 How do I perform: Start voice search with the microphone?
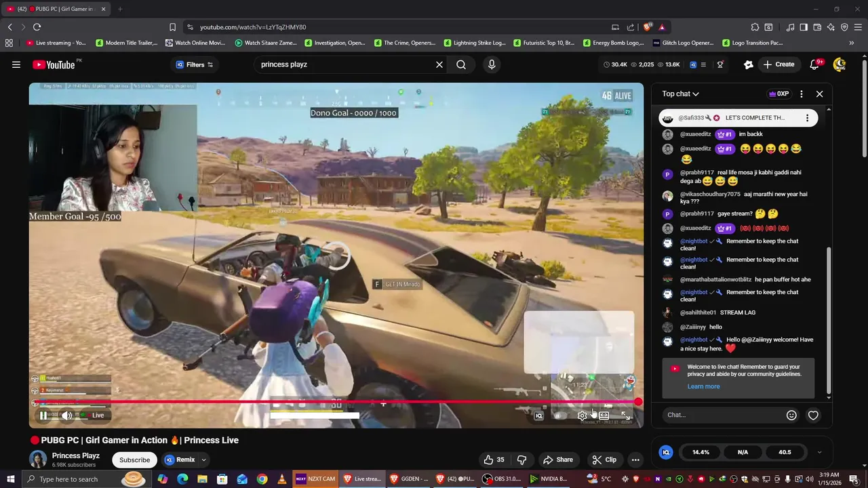click(x=492, y=65)
